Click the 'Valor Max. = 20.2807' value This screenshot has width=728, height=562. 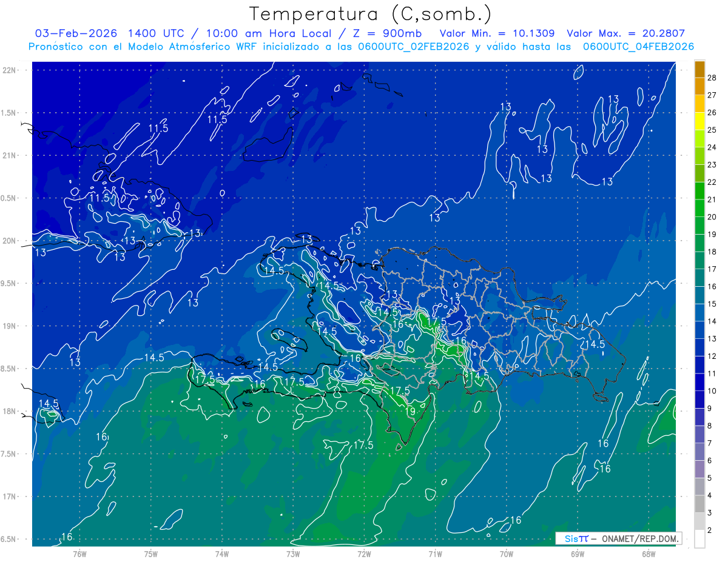pos(626,33)
